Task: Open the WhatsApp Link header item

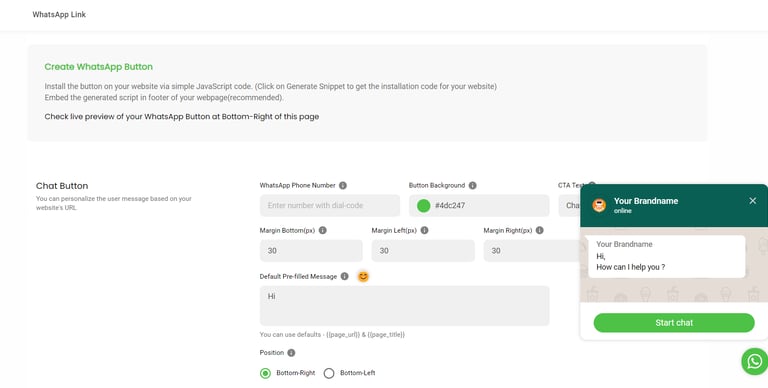Action: [59, 15]
